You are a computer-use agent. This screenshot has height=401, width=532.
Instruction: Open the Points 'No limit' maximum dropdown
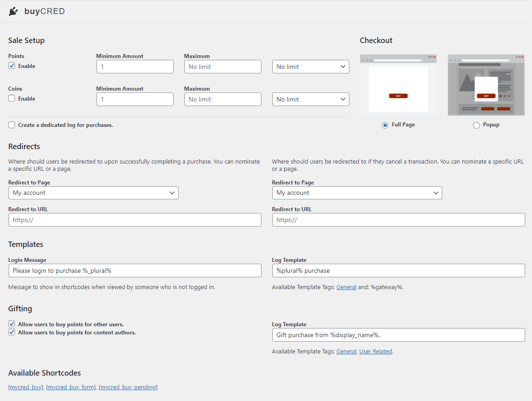(x=310, y=66)
